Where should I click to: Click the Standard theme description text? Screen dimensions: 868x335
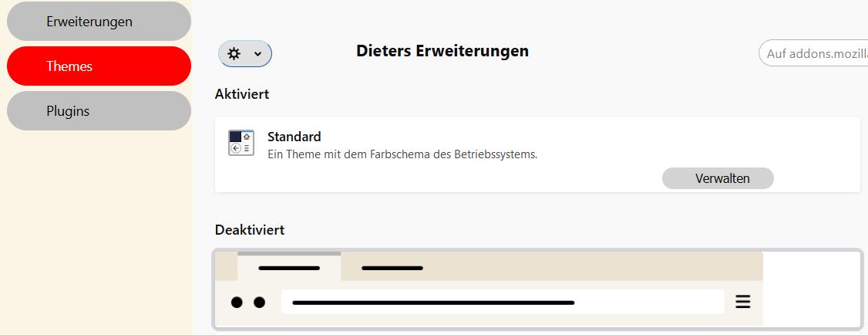pos(402,154)
